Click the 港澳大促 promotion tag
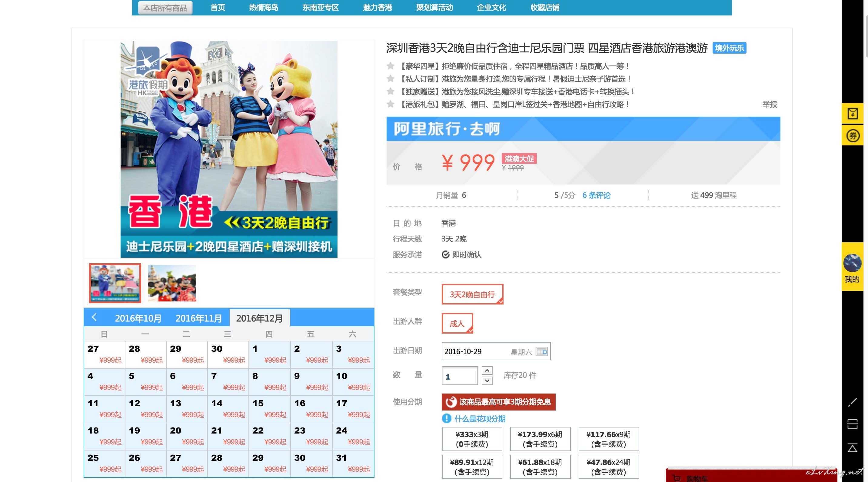 [x=519, y=159]
